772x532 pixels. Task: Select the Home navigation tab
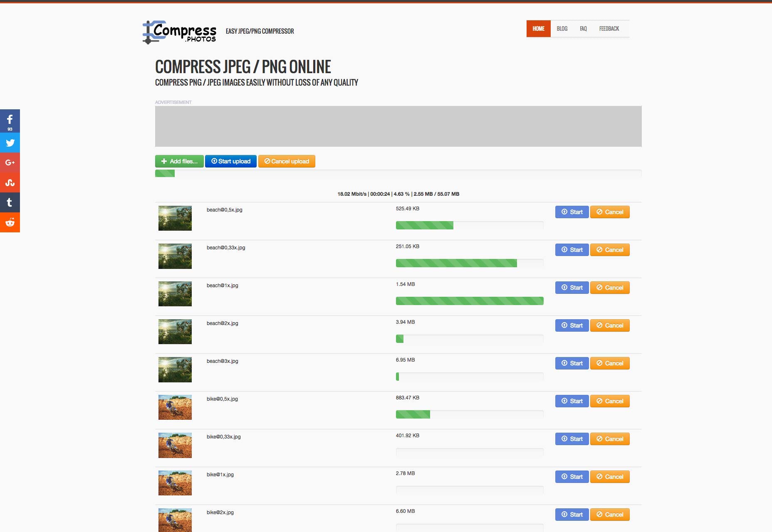[x=538, y=29]
